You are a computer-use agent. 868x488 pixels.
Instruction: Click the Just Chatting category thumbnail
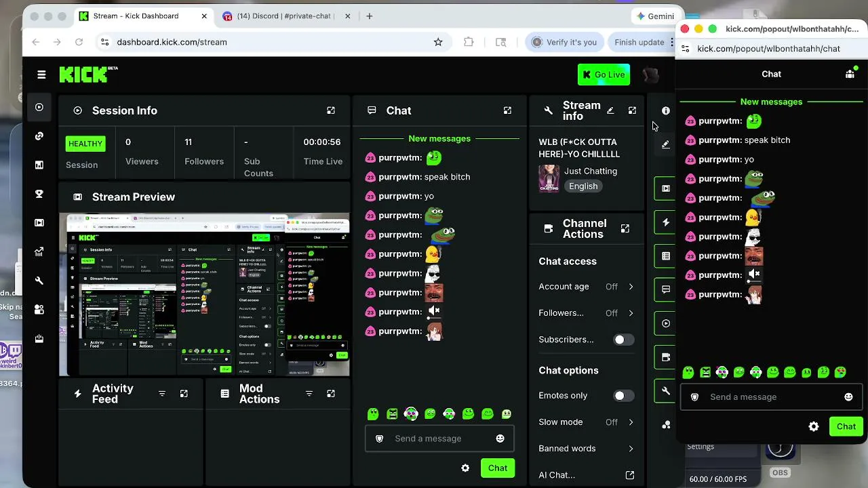click(x=549, y=179)
